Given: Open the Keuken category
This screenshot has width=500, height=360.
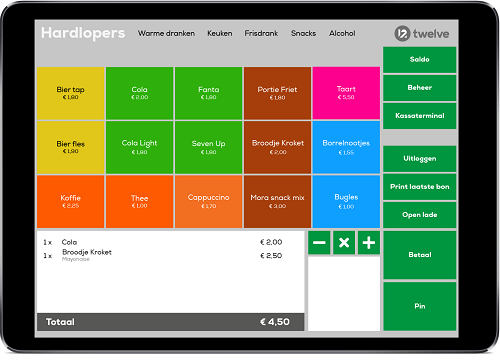Looking at the screenshot, I should pyautogui.click(x=220, y=33).
